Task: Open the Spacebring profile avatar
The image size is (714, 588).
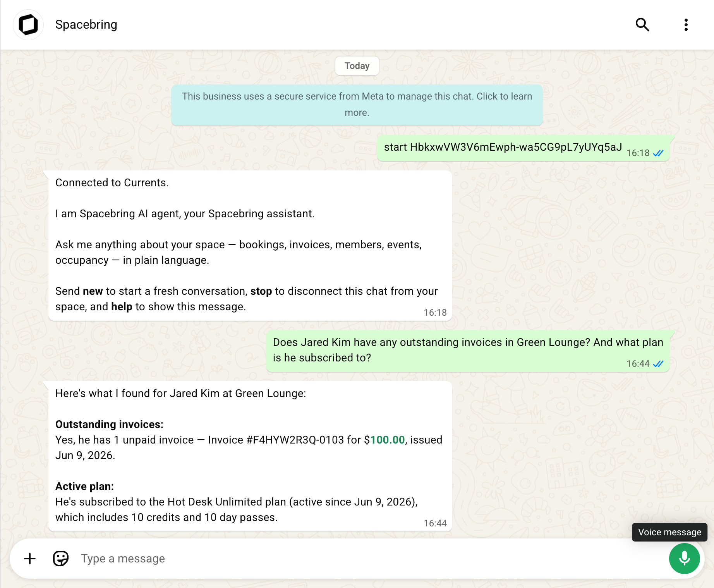Action: 28,25
